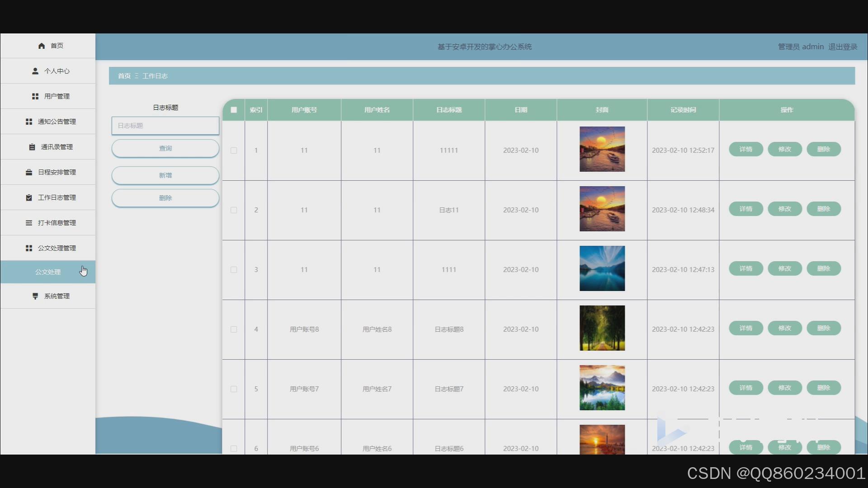This screenshot has width=868, height=488.
Task: Click the home icon in the sidebar
Action: click(x=42, y=46)
